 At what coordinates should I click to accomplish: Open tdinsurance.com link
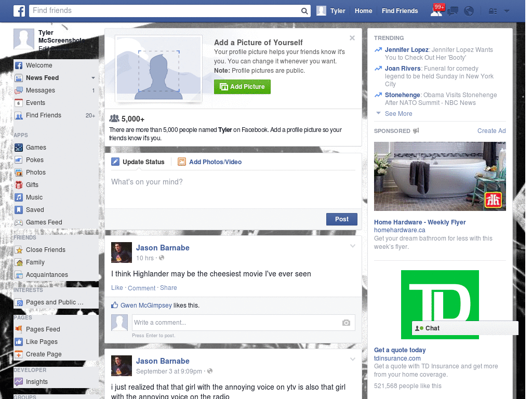click(x=397, y=358)
